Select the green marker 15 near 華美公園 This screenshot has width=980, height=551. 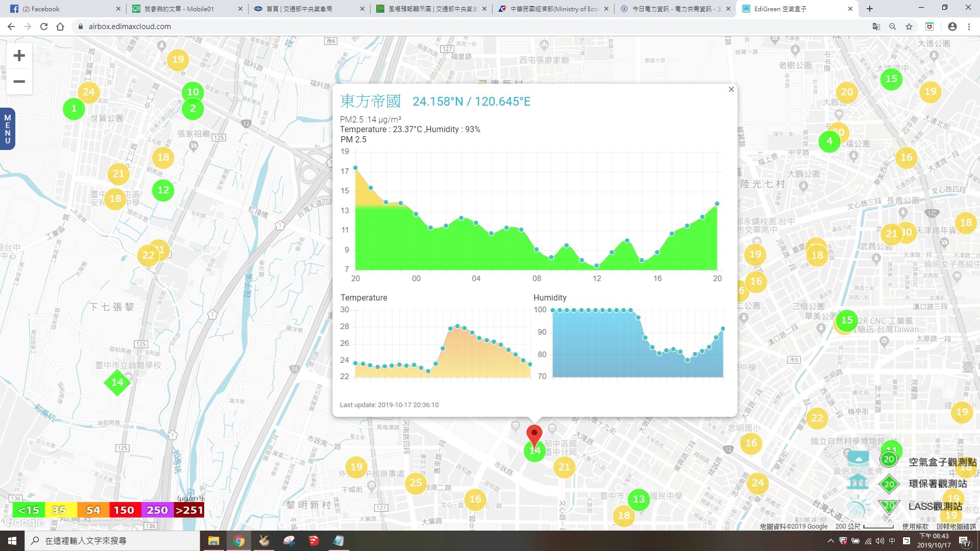click(847, 320)
